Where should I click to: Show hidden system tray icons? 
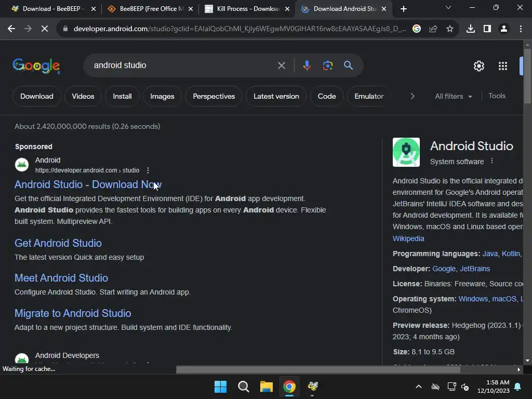click(419, 387)
